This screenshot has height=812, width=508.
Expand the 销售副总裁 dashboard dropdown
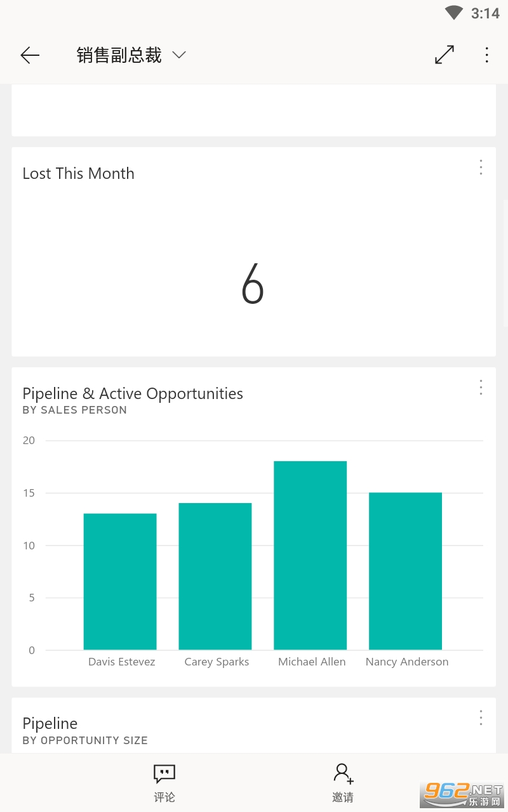179,55
